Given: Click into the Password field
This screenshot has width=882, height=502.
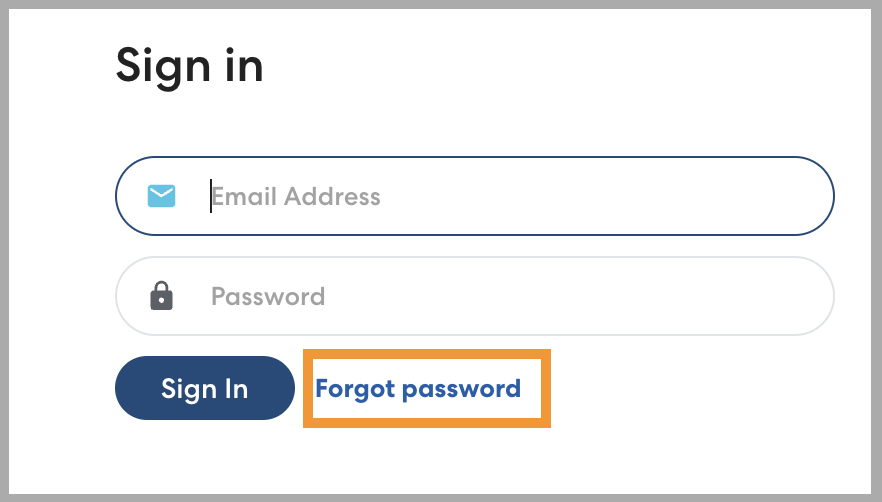Looking at the screenshot, I should click(500, 296).
